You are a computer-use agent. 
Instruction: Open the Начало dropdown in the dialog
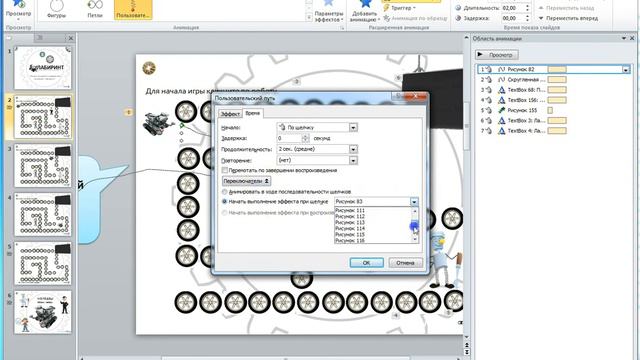[353, 128]
